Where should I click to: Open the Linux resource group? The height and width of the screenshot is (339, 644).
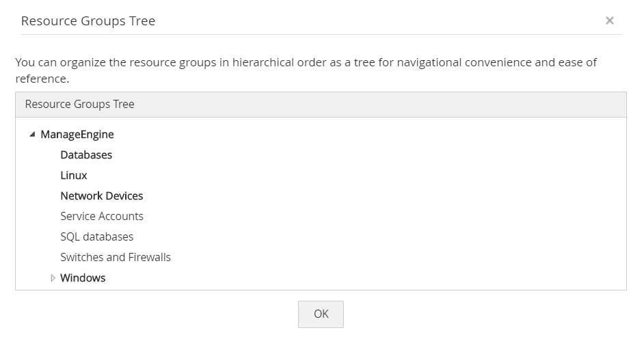point(74,176)
